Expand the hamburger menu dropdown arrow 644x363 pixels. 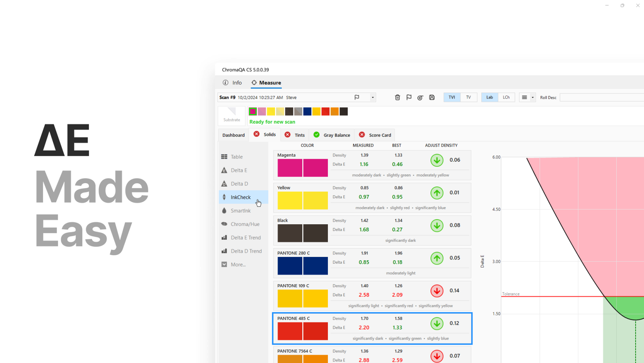532,98
